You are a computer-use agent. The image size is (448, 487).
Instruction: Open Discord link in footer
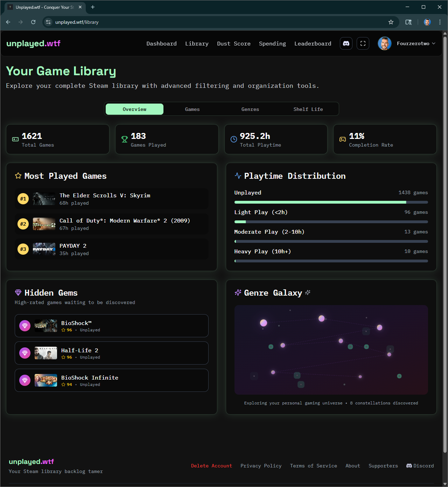click(x=420, y=466)
